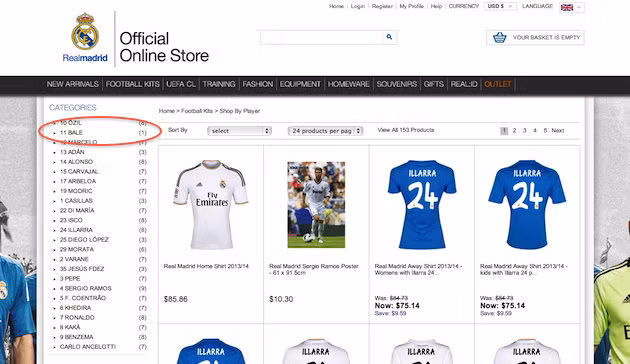
Task: Select the 23 ISCO category
Action: [71, 220]
